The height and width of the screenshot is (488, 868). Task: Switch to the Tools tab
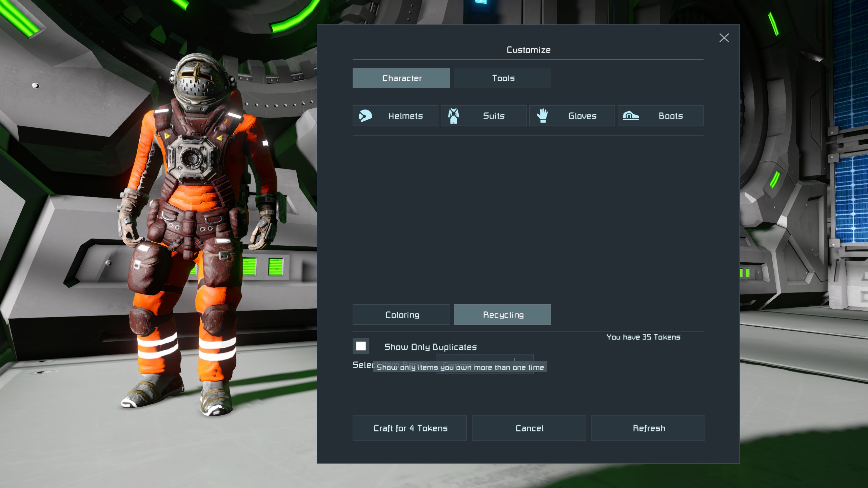pyautogui.click(x=502, y=78)
